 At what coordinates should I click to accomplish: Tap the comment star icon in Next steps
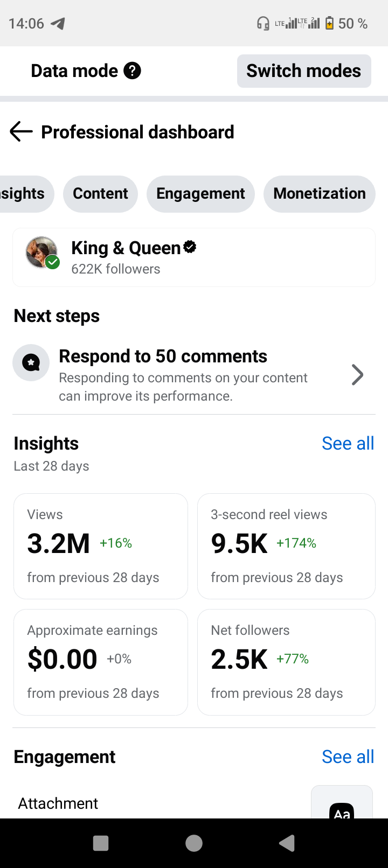31,363
